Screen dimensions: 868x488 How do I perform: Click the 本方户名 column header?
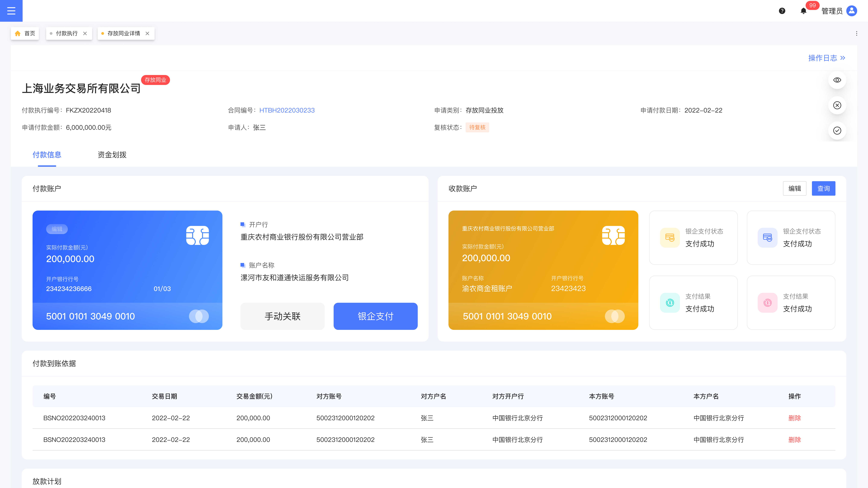coord(706,396)
